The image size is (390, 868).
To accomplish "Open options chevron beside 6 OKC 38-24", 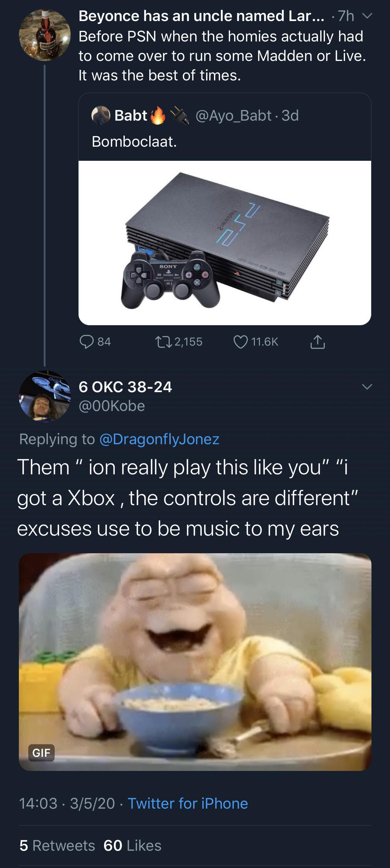I will click(367, 386).
